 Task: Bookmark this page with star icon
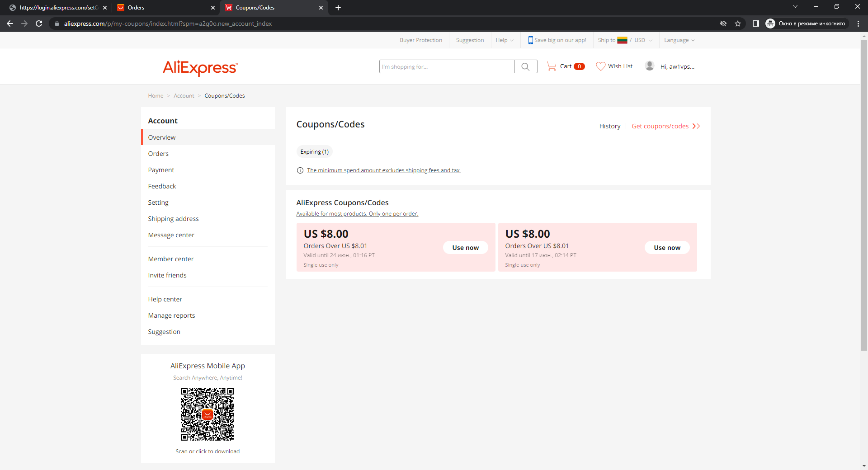click(738, 23)
